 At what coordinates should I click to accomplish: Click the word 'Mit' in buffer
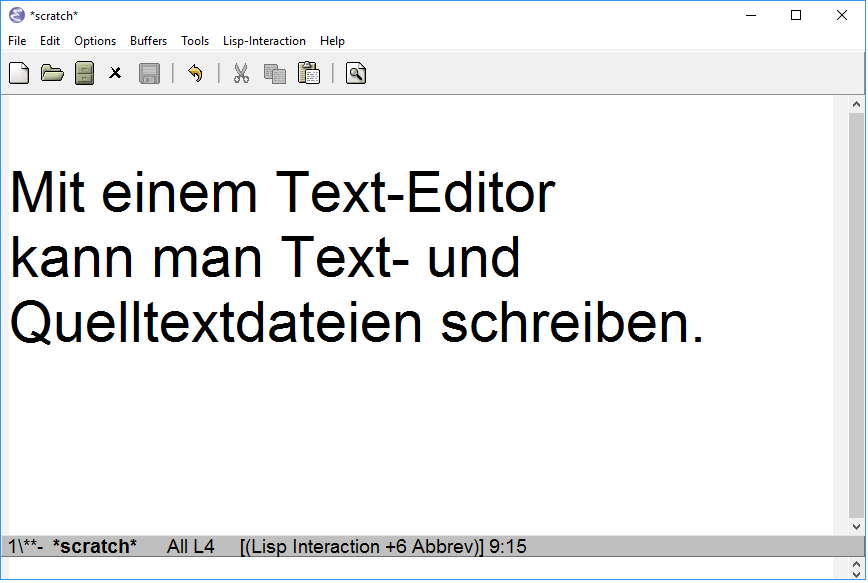pyautogui.click(x=48, y=192)
